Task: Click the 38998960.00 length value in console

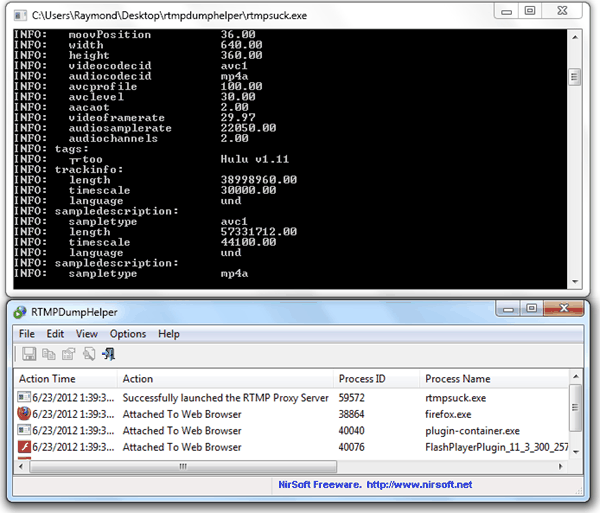Action: click(x=258, y=179)
